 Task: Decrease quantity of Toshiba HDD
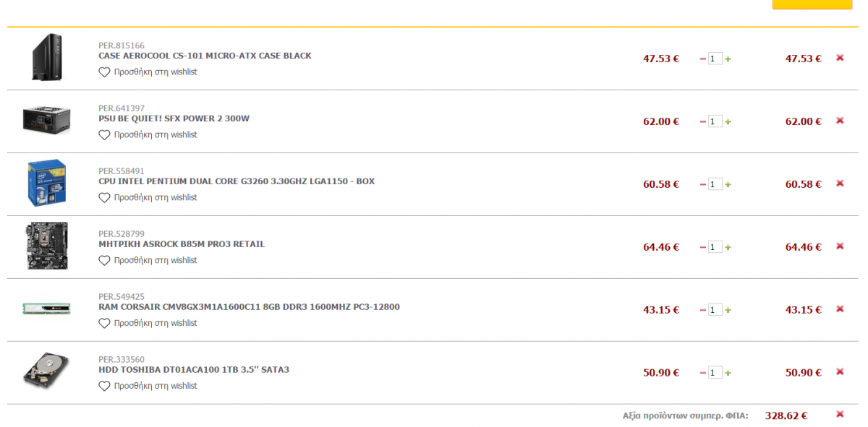[x=703, y=373]
